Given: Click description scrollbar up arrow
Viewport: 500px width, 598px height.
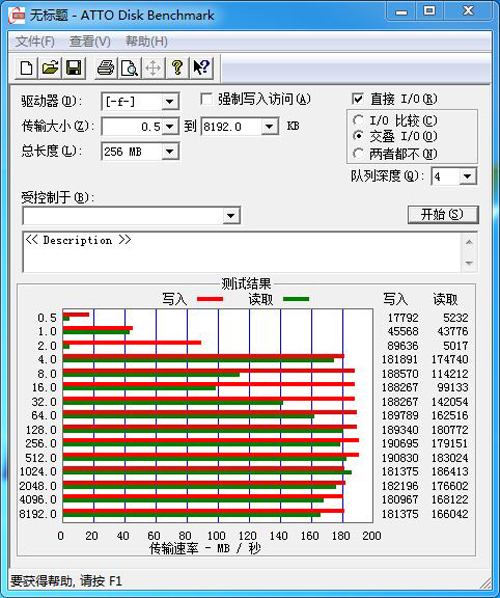Looking at the screenshot, I should click(x=469, y=242).
